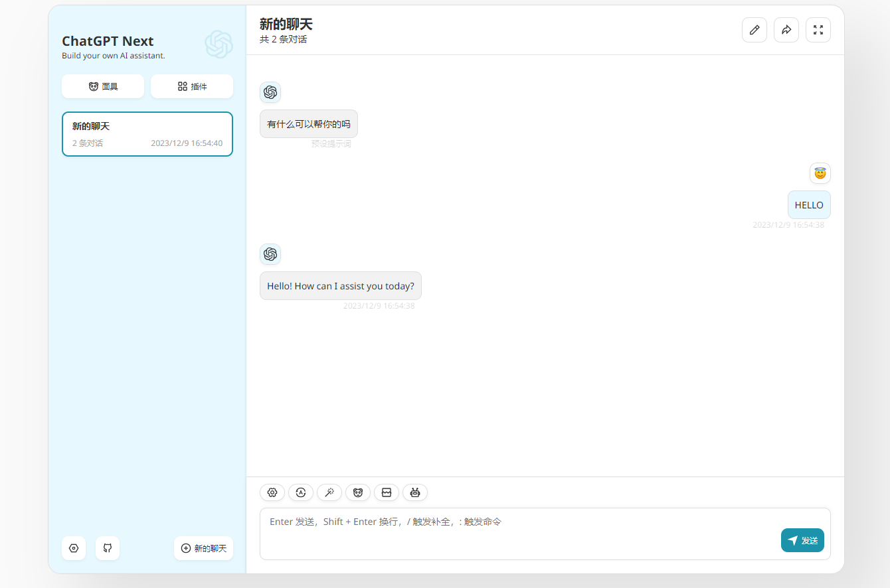Viewport: 890px width, 588px height.
Task: Open the 面具 masks button
Action: (103, 86)
